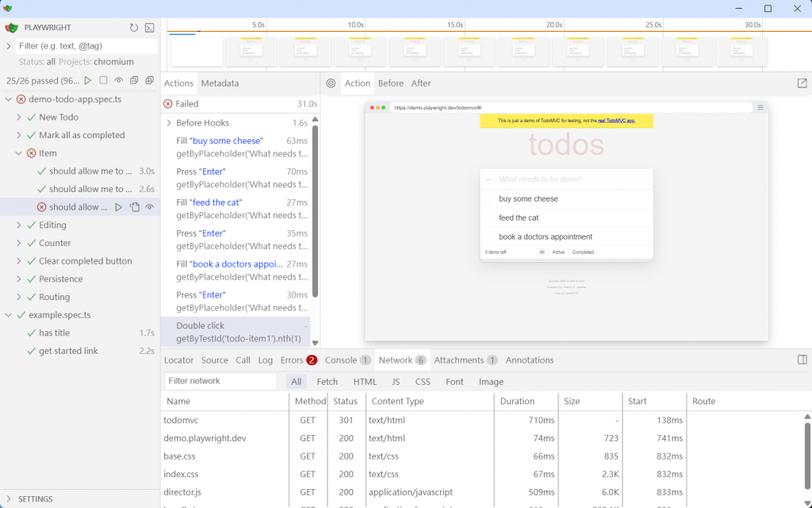Click the Filter network input
812x508 pixels.
pyautogui.click(x=220, y=381)
